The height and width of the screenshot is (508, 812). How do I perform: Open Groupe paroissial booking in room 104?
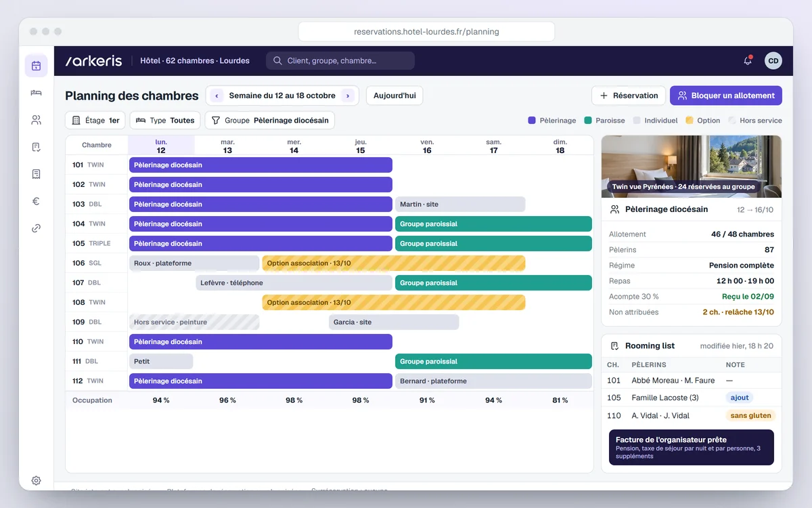click(x=493, y=224)
